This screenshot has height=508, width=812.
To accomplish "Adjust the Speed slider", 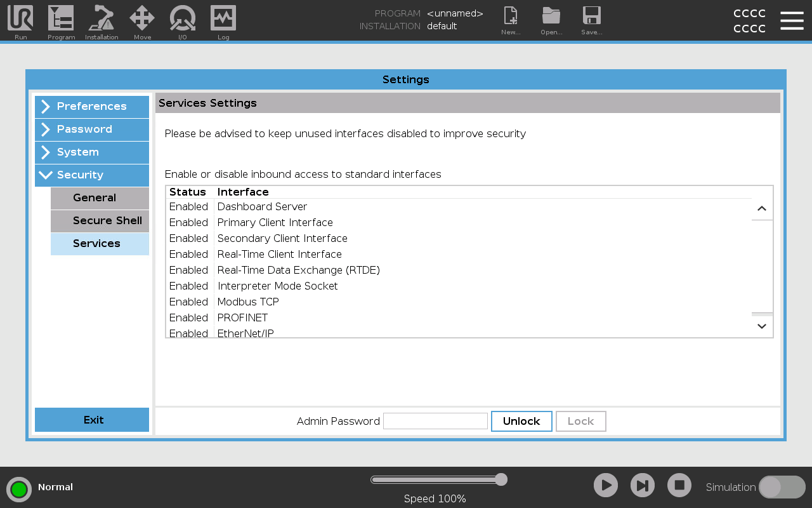I will pos(439,479).
